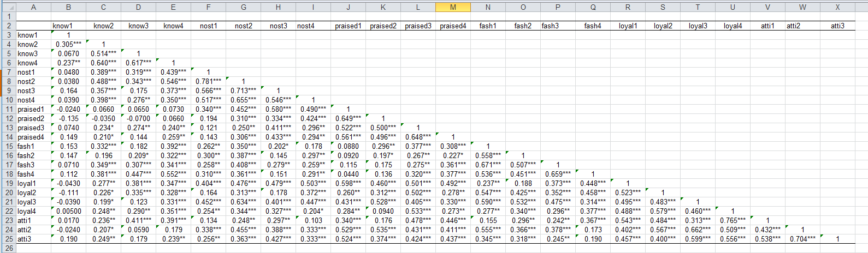Screen dimensions: 868x253
Task: Select row 14 header number
Action: [8, 137]
